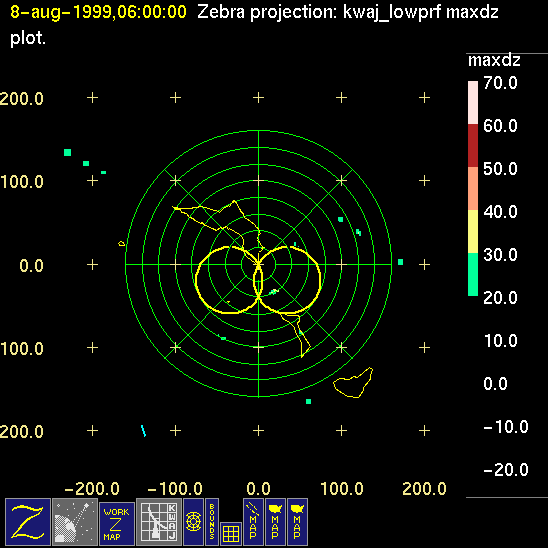Click the BOUNDS icon

tap(212, 522)
